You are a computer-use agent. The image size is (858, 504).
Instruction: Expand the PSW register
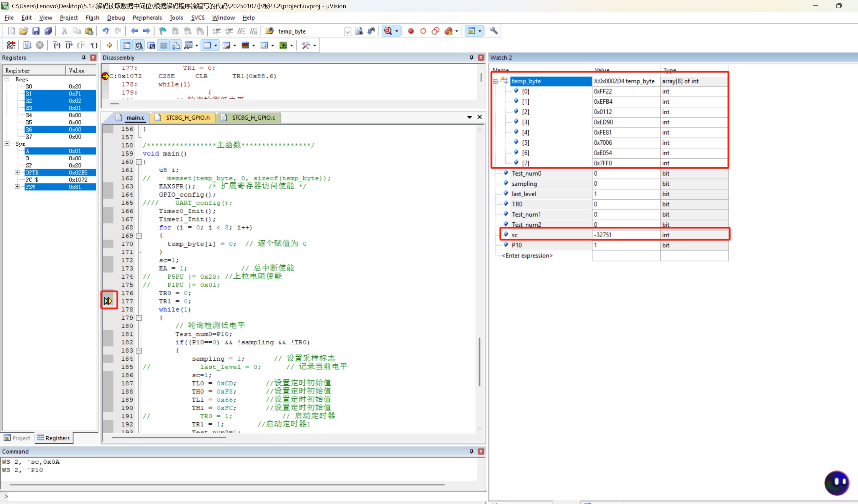[17, 187]
